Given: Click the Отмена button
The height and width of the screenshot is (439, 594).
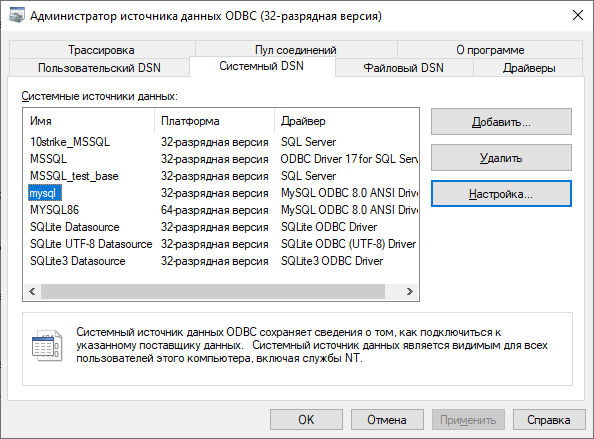Looking at the screenshot, I should point(387,420).
